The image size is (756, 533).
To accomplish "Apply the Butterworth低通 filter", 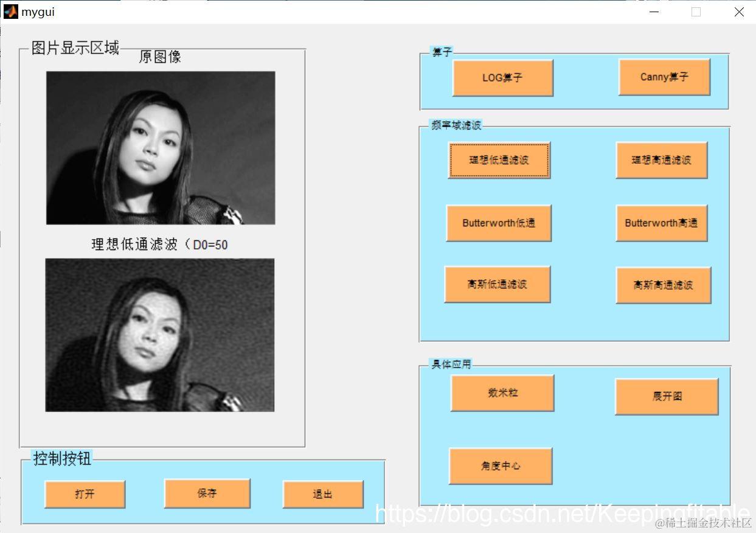I will tap(499, 223).
